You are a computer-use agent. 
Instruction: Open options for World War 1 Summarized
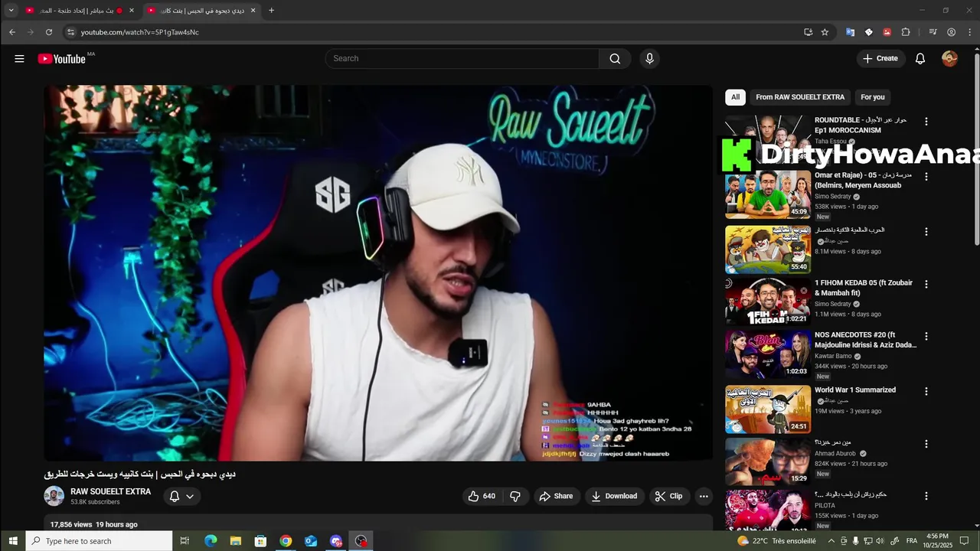coord(926,391)
